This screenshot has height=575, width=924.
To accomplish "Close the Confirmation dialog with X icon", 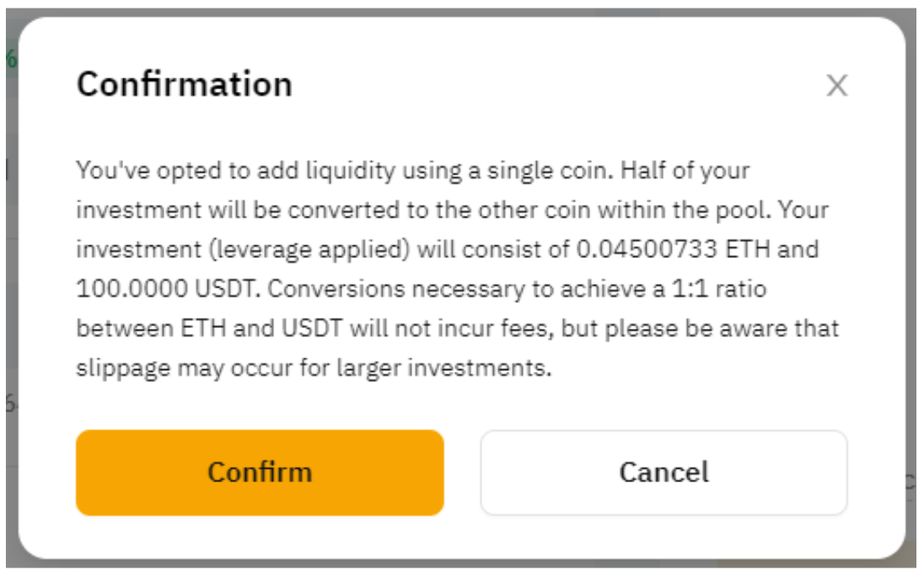I will 836,85.
